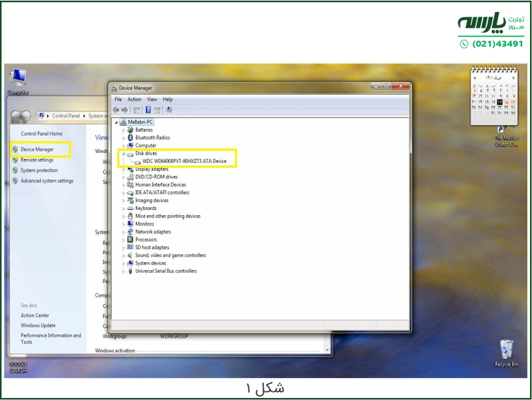532x400 pixels.
Task: Select the Recycle Bin desktop icon
Action: coord(507,353)
